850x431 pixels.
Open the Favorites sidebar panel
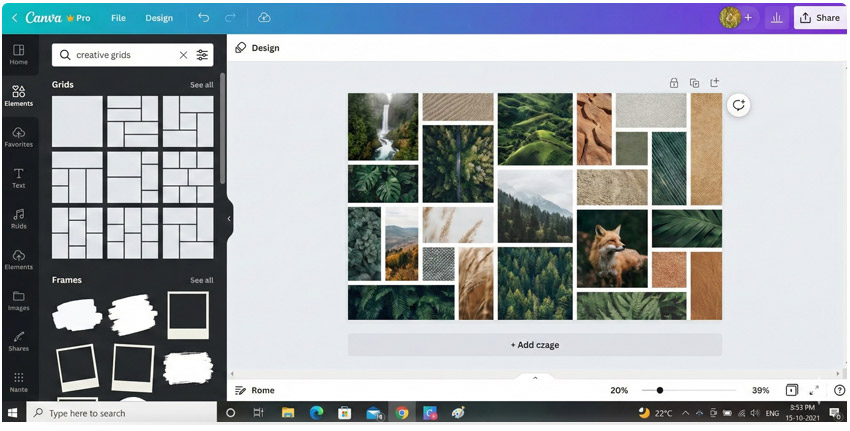tap(18, 137)
